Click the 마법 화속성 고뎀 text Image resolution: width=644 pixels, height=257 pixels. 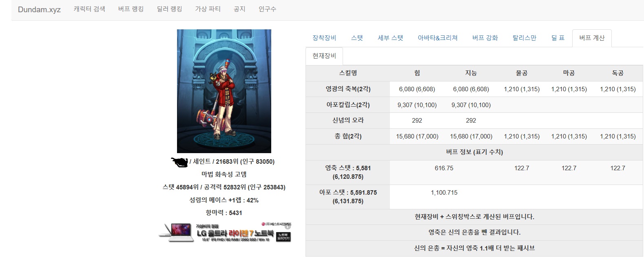[224, 174]
